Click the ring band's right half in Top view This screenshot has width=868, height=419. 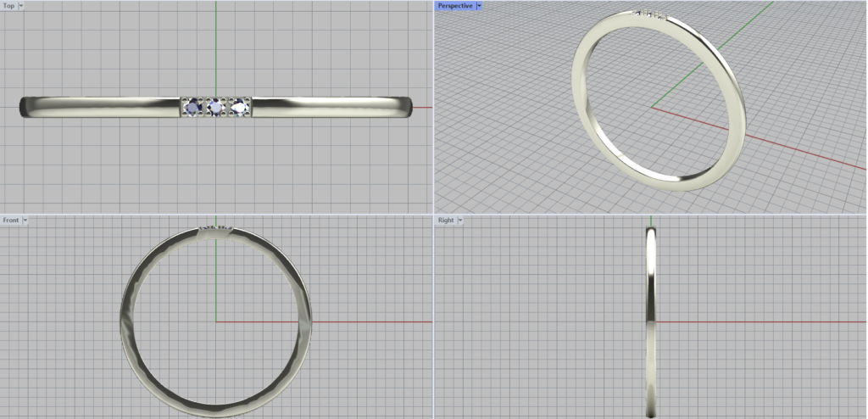pyautogui.click(x=331, y=105)
